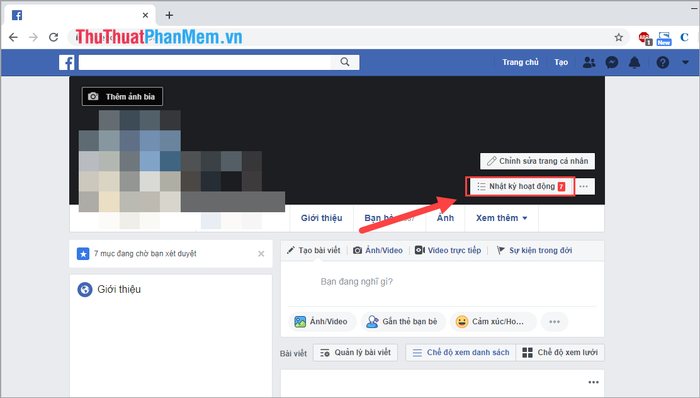This screenshot has height=398, width=700.
Task: Select Tạo bài viết tab
Action: pyautogui.click(x=314, y=250)
